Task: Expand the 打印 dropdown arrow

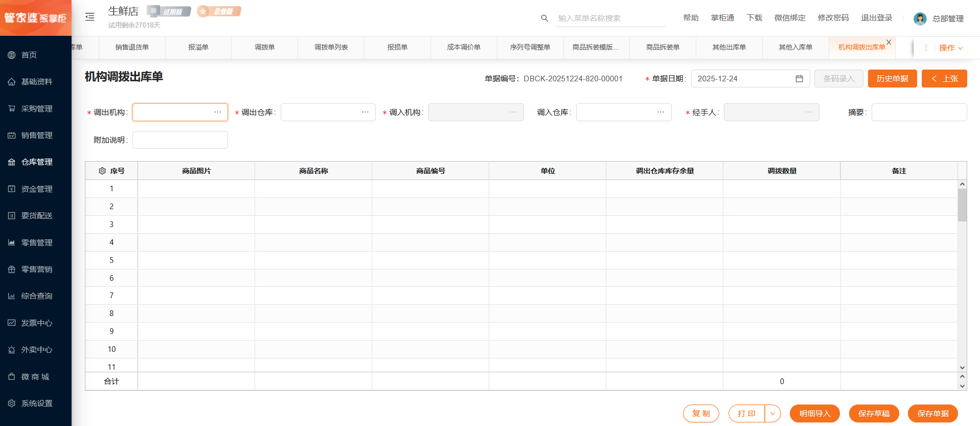Action: [x=772, y=413]
